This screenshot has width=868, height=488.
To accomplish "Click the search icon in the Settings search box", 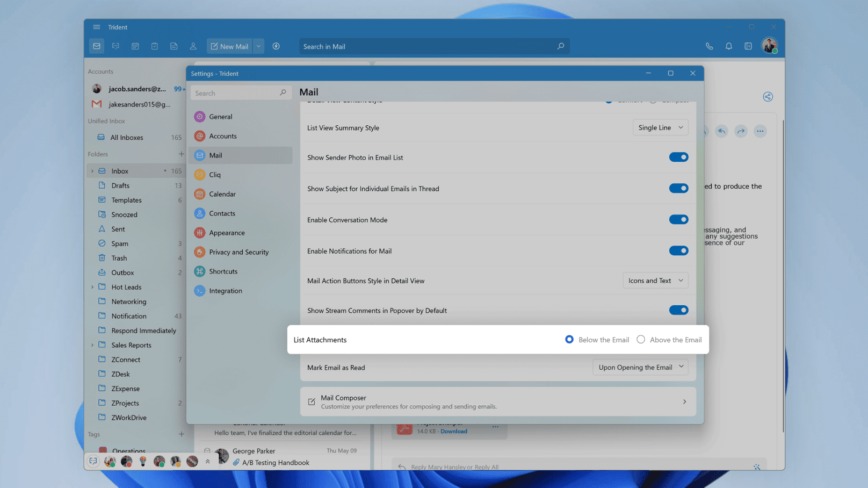I will (283, 93).
